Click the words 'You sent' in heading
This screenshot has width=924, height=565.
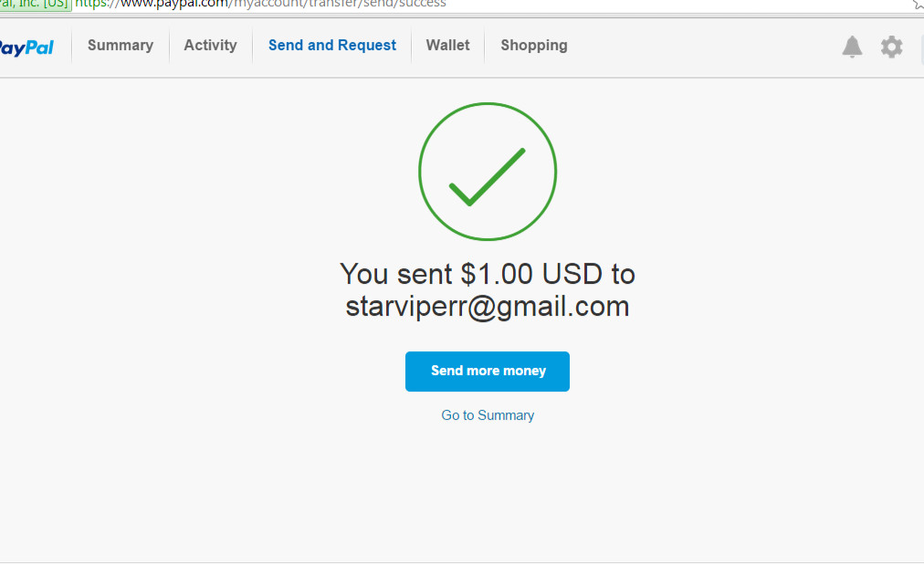tap(396, 274)
